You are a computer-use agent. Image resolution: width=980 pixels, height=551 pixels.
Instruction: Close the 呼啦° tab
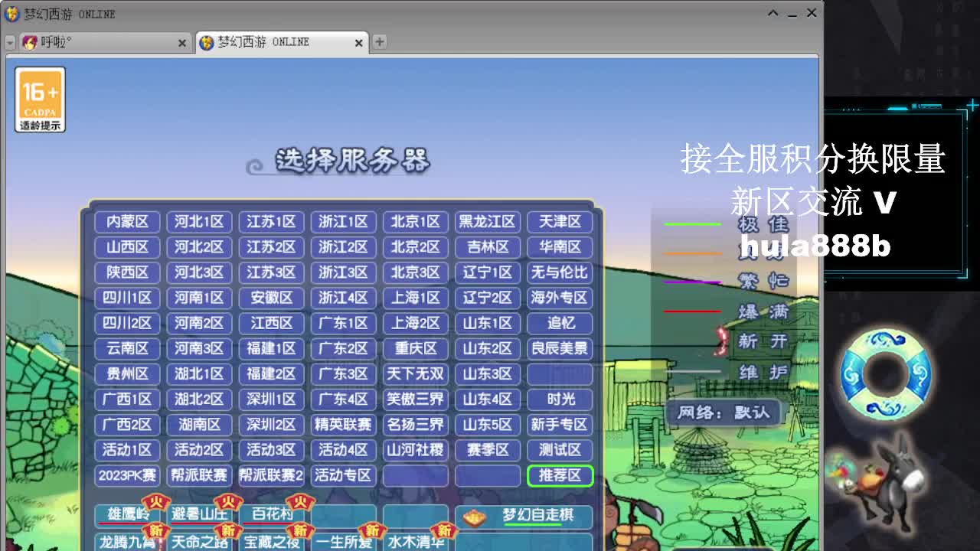(x=181, y=43)
